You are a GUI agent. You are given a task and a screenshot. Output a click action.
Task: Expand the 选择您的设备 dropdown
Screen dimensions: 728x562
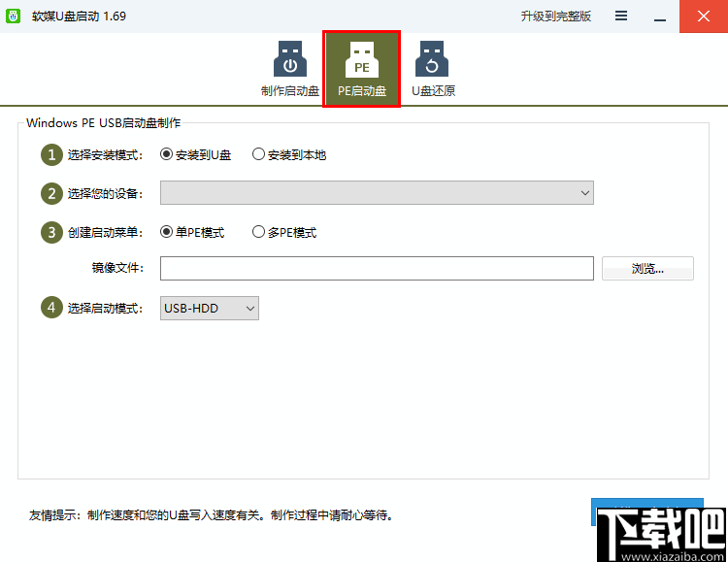pyautogui.click(x=377, y=193)
